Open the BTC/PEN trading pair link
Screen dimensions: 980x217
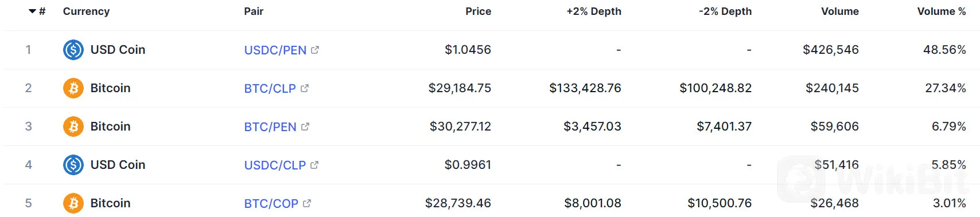(x=270, y=127)
